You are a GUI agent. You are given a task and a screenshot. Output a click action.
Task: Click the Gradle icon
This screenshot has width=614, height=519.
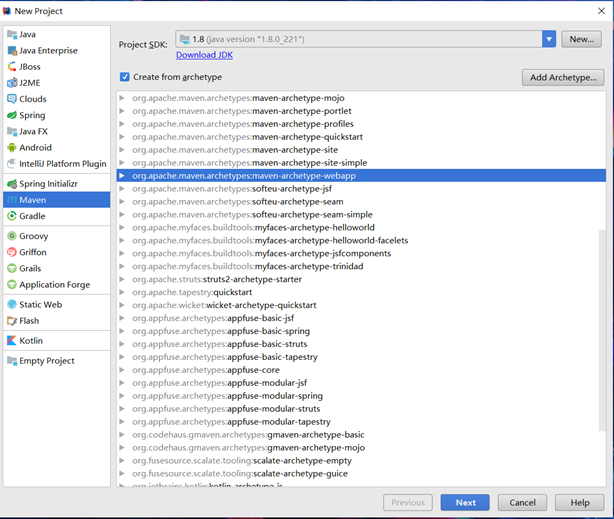point(12,216)
